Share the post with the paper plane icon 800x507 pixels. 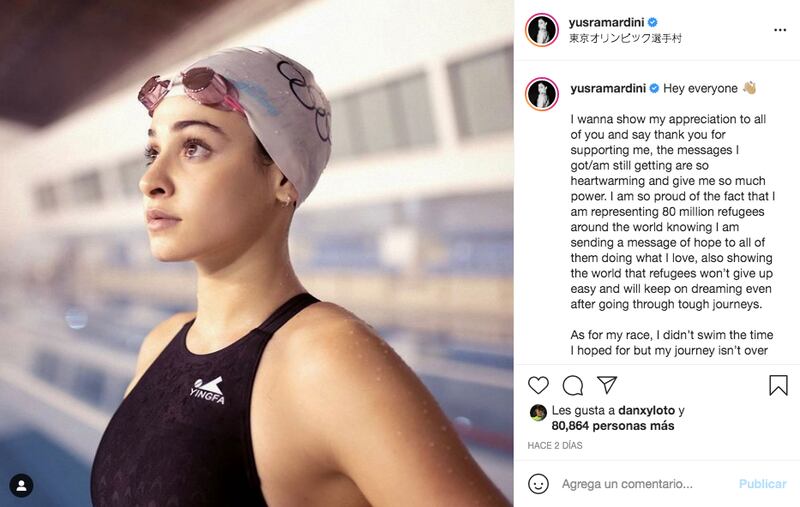coord(607,385)
